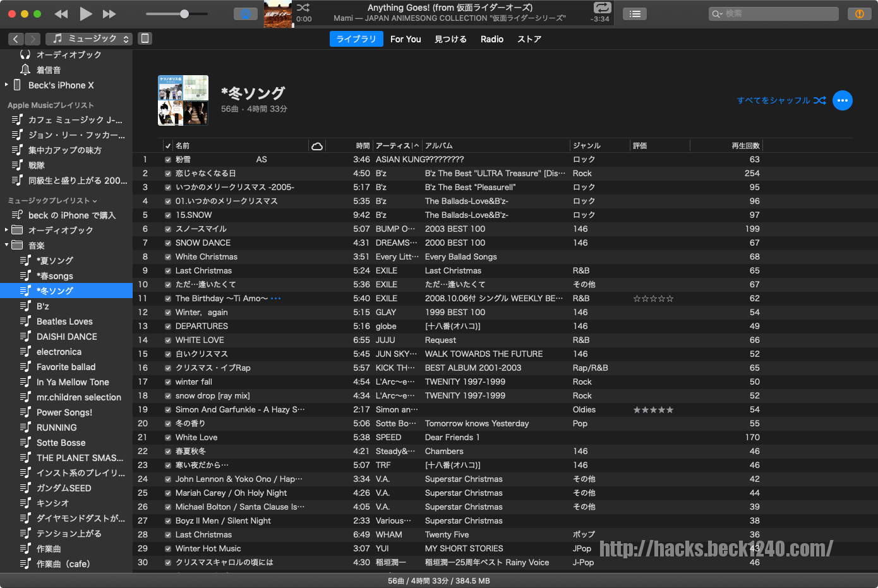The image size is (878, 588).
Task: Open search field magnifier dropdown
Action: pyautogui.click(x=718, y=14)
